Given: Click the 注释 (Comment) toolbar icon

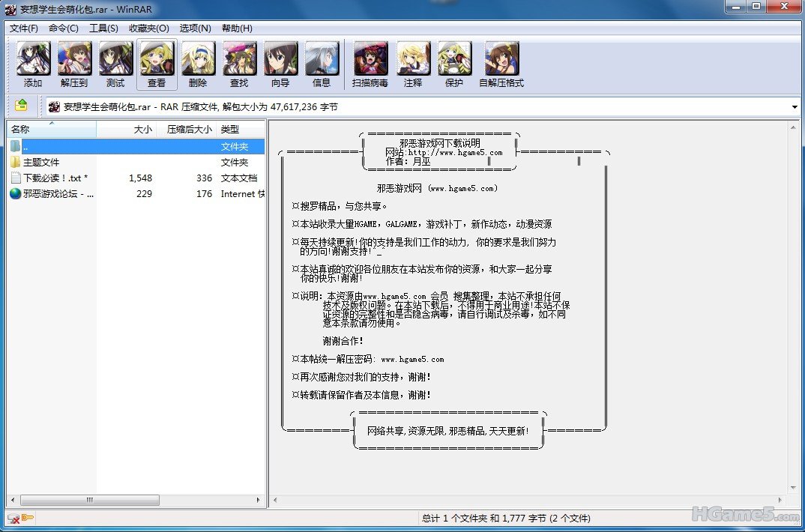Looking at the screenshot, I should point(413,64).
